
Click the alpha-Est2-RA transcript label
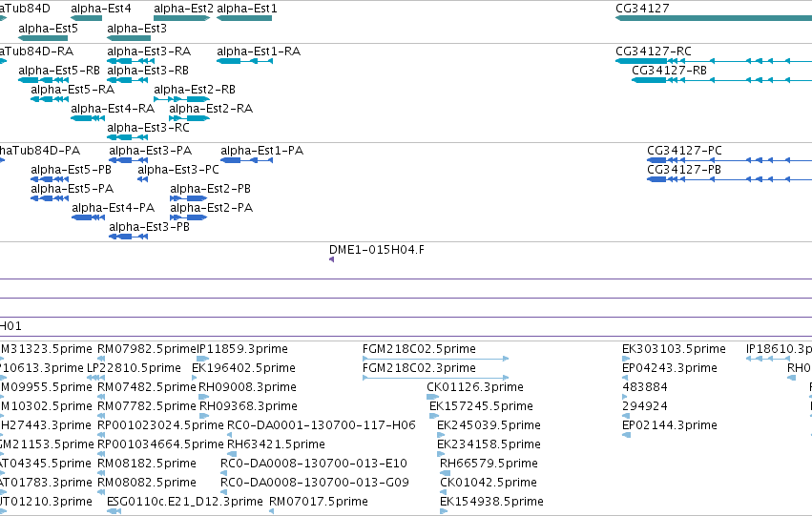click(x=211, y=109)
